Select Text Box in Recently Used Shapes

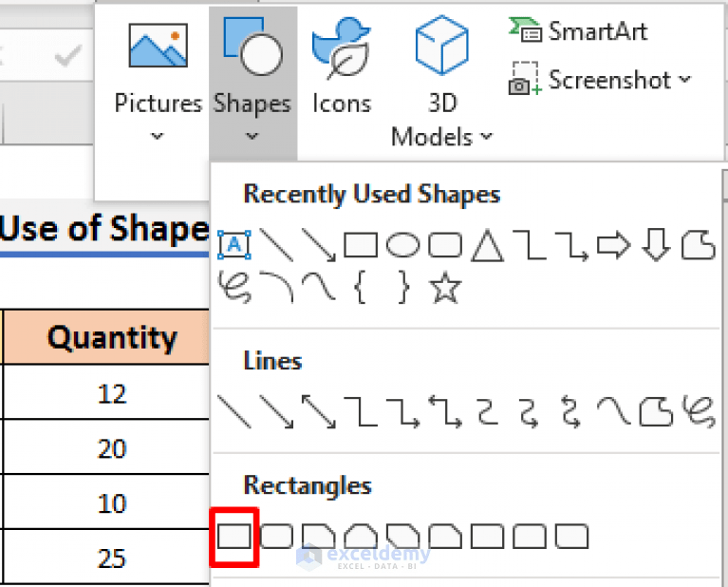pyautogui.click(x=234, y=244)
